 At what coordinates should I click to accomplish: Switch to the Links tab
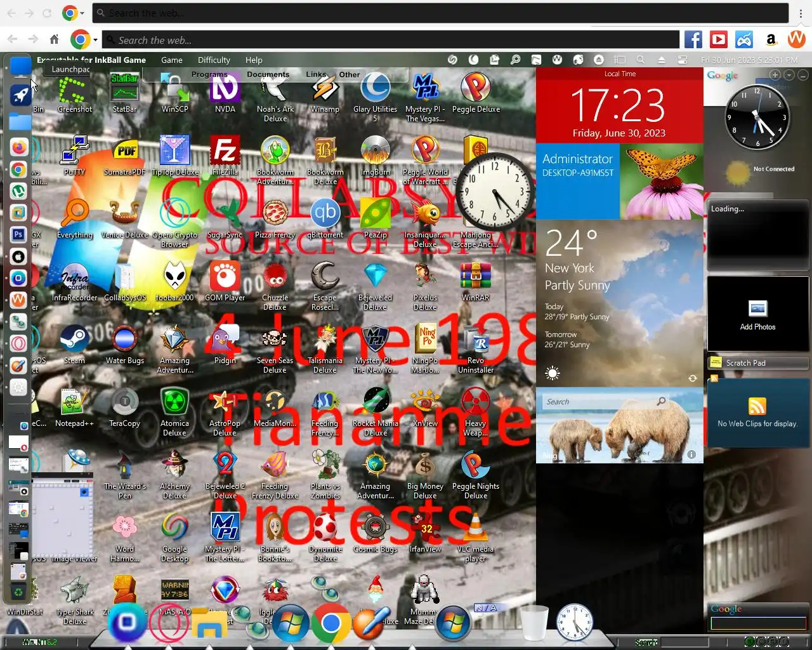click(x=315, y=74)
